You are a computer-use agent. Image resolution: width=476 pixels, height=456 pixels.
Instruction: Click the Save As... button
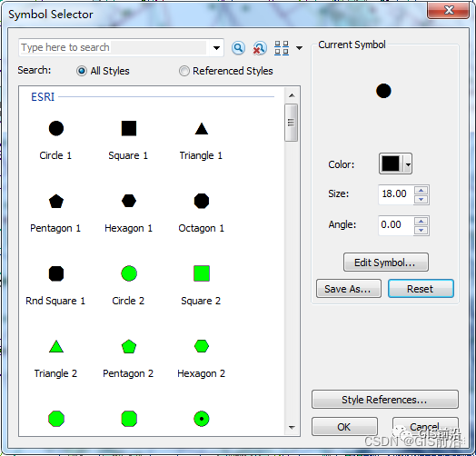pos(349,289)
